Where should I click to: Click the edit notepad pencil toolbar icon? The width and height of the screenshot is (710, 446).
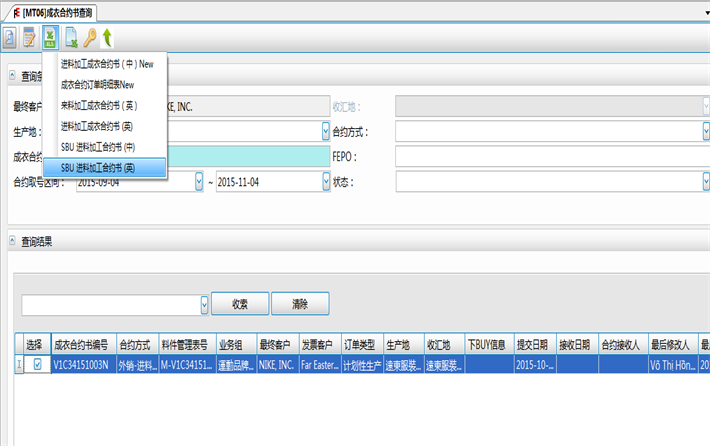pyautogui.click(x=29, y=39)
